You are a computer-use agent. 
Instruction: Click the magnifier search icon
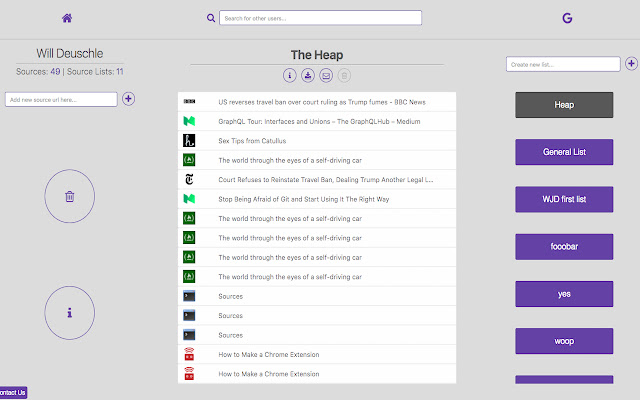coord(211,18)
